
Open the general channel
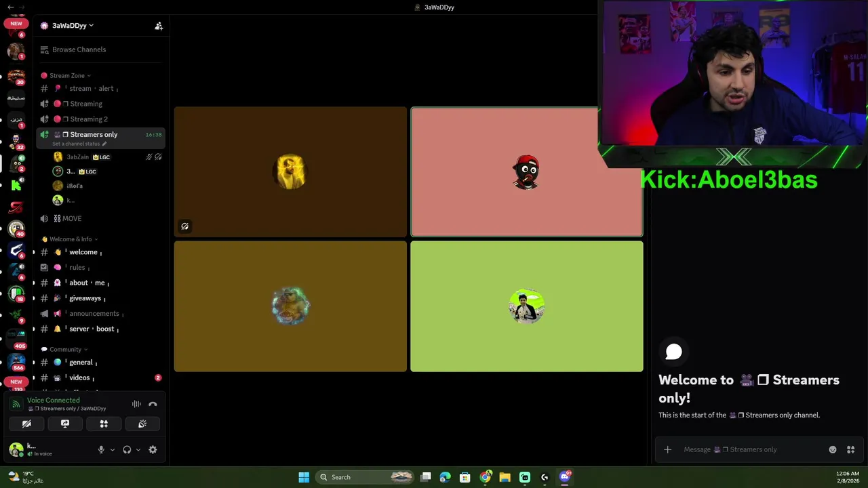click(x=102, y=363)
